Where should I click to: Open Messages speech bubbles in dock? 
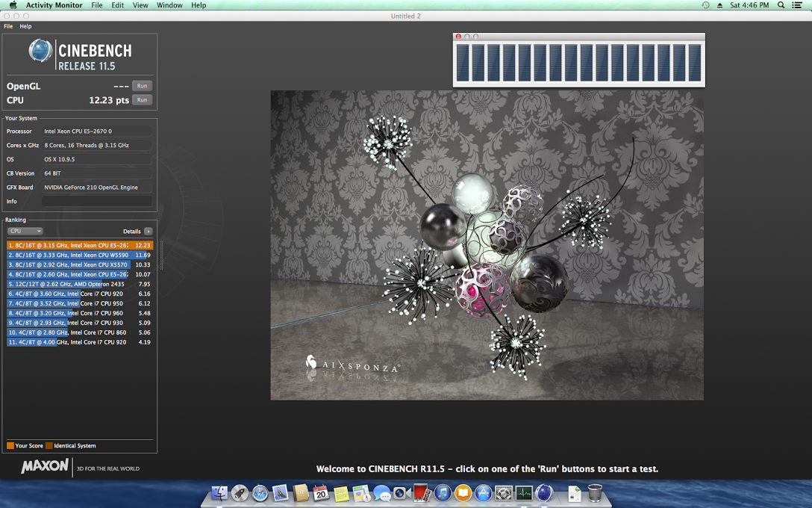coord(381,492)
